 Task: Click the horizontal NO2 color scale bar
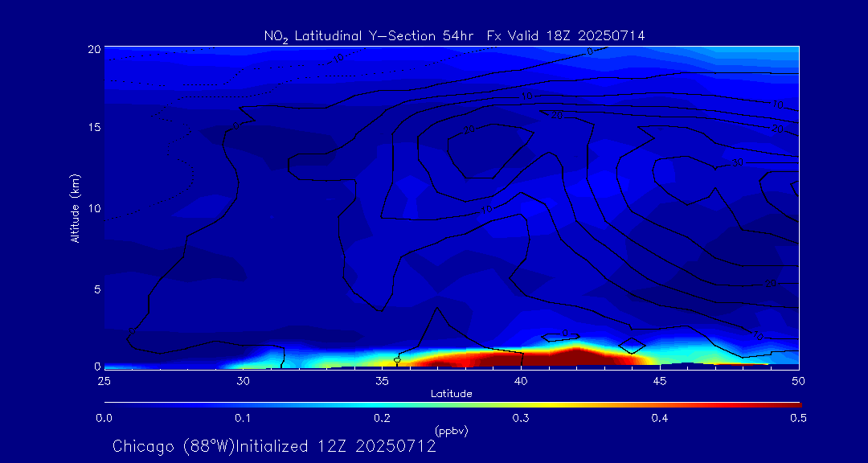point(452,405)
